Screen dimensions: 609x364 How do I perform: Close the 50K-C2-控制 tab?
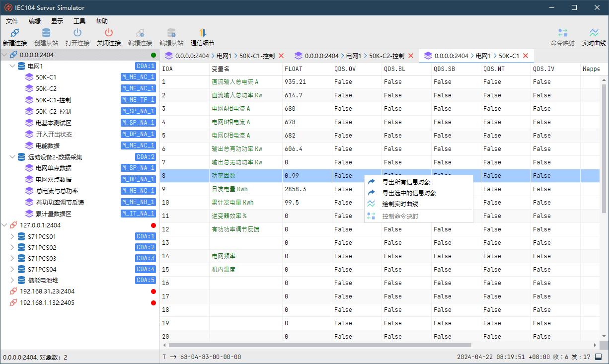411,56
